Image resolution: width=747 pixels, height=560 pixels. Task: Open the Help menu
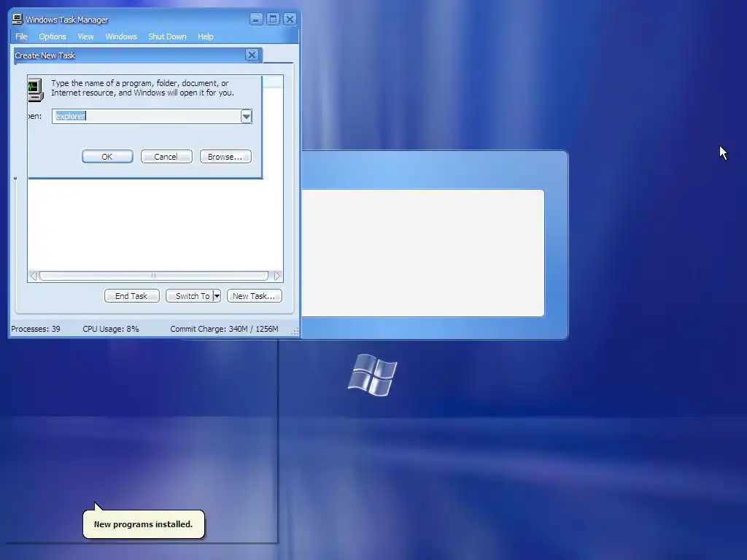pos(205,36)
